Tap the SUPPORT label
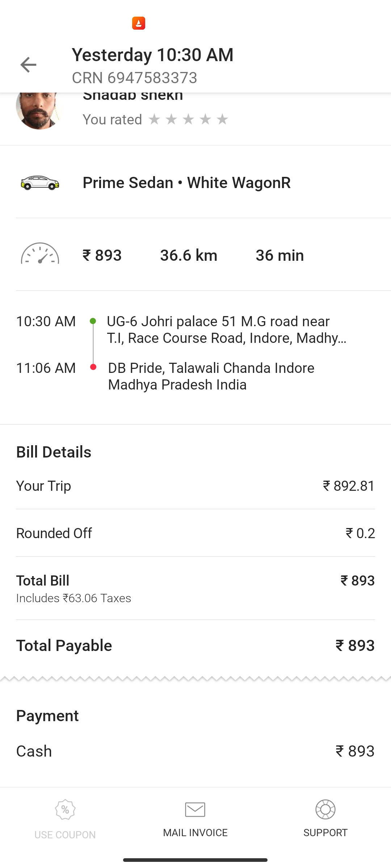391x868 pixels. click(x=325, y=833)
